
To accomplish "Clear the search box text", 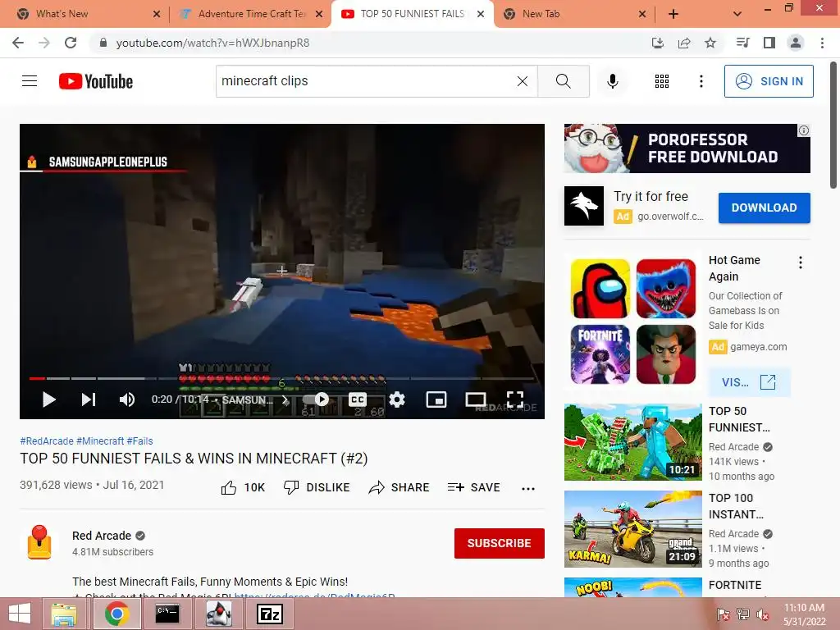I will pos(523,81).
